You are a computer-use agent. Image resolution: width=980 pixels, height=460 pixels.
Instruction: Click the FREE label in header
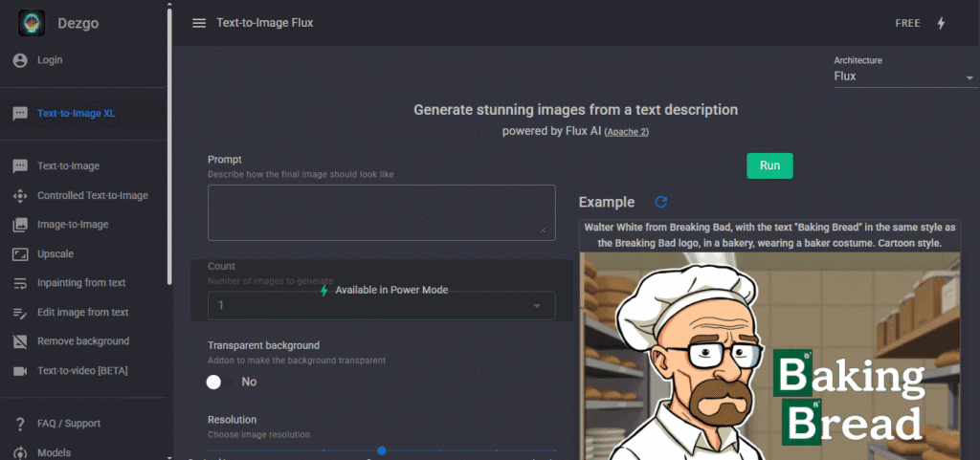click(907, 24)
